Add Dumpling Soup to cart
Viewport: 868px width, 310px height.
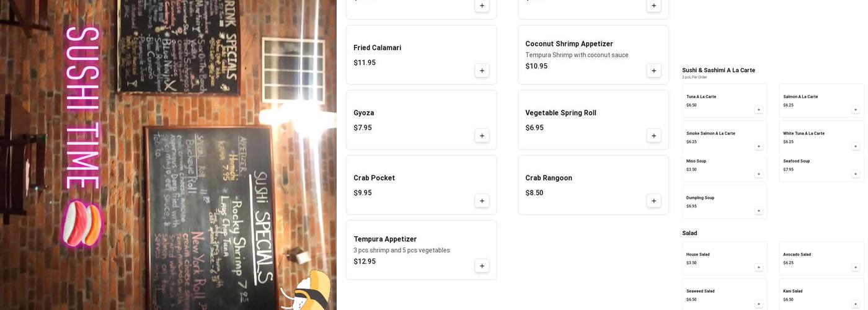point(758,211)
